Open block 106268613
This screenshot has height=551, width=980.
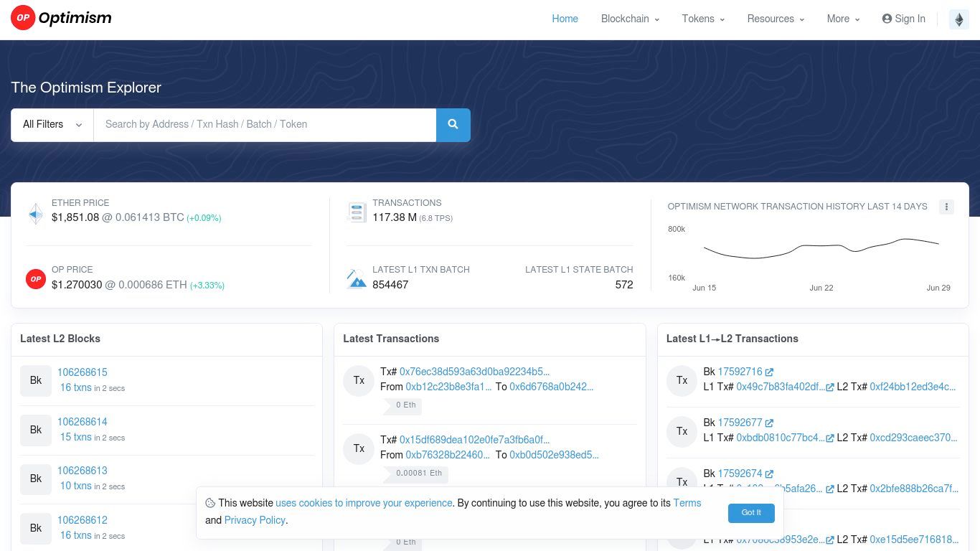(x=83, y=471)
